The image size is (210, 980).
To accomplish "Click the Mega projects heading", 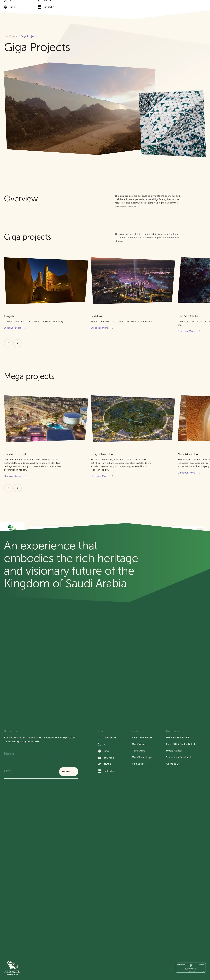I will pyautogui.click(x=29, y=376).
